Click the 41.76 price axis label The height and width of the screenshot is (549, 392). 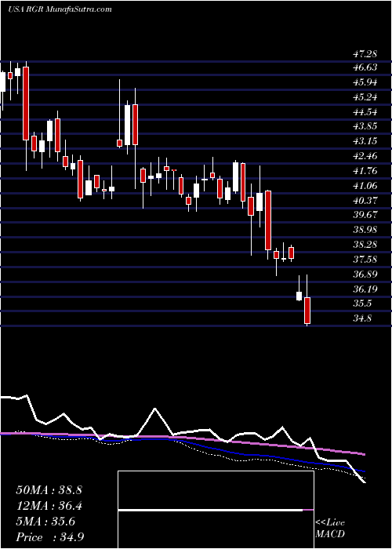click(365, 171)
